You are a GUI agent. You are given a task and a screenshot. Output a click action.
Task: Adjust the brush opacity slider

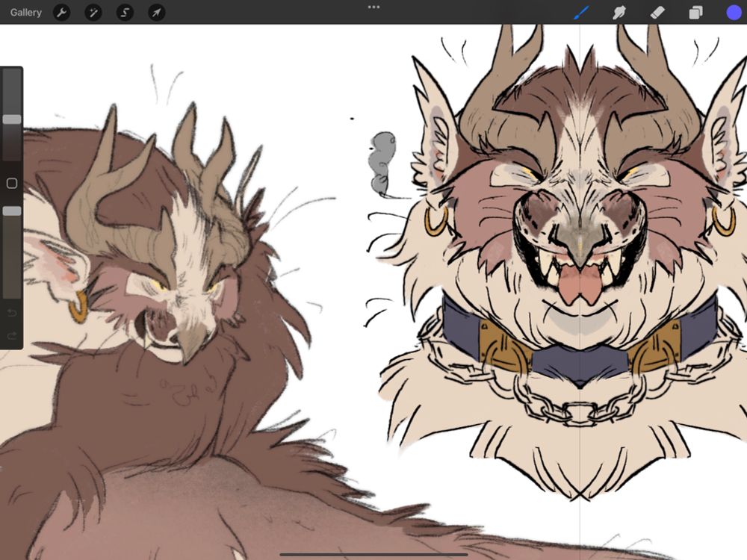(11, 211)
